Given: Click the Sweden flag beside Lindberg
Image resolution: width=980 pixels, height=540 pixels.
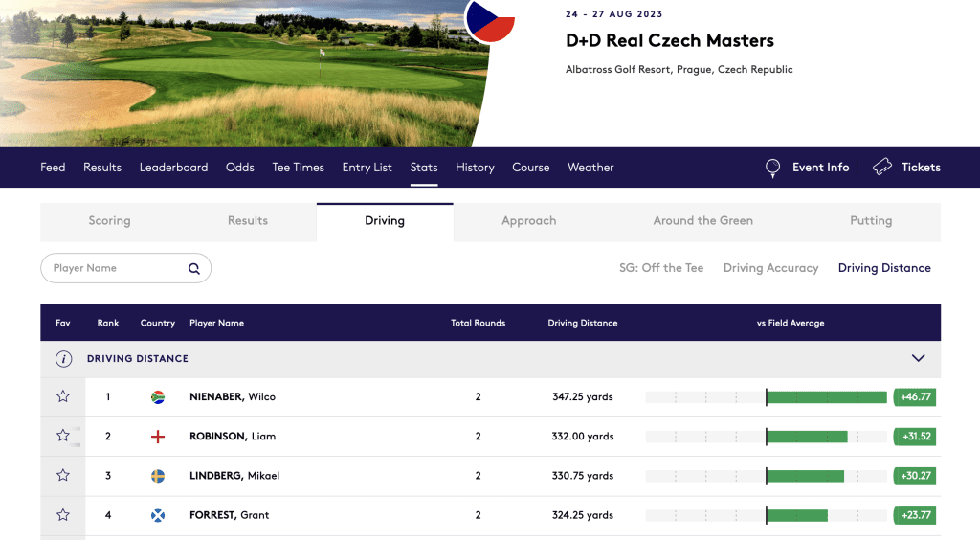Looking at the screenshot, I should point(158,476).
